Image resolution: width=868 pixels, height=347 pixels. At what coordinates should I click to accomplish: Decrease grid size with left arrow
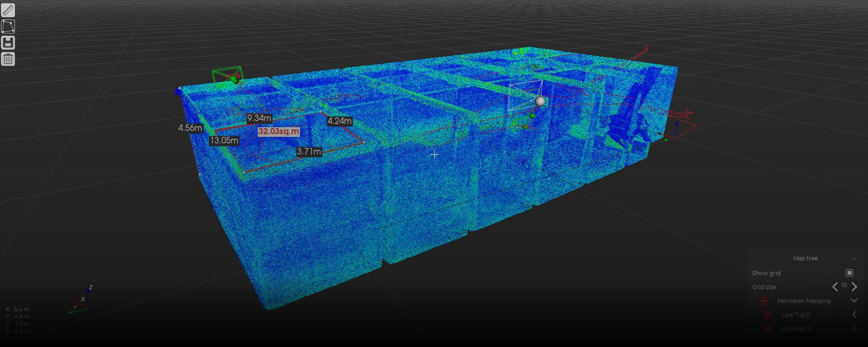(x=835, y=286)
